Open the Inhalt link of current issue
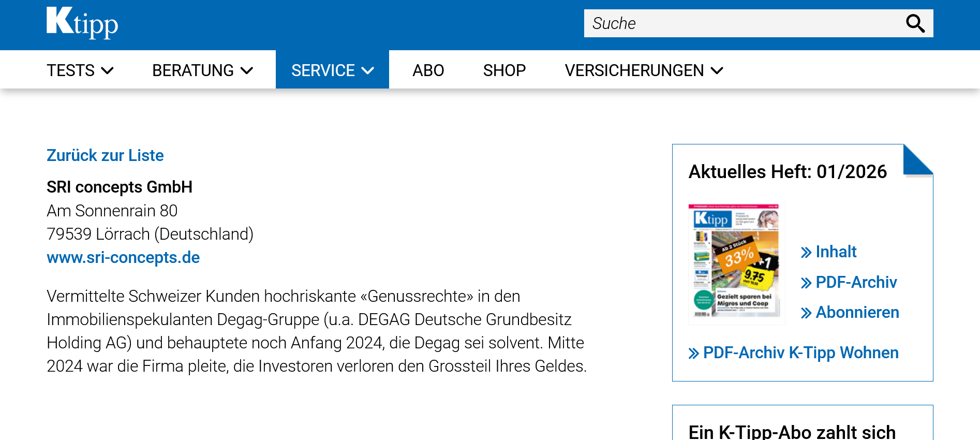The image size is (980, 440). 836,252
